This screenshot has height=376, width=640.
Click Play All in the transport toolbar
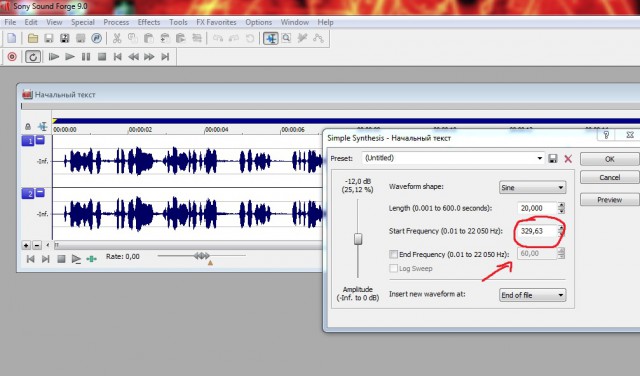click(54, 56)
